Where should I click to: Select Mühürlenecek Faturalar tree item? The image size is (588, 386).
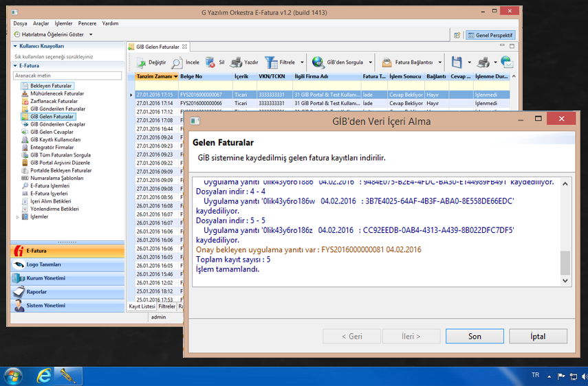point(57,93)
